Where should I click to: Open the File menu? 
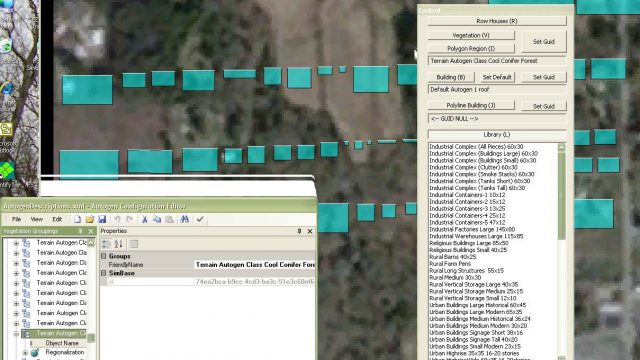16,219
